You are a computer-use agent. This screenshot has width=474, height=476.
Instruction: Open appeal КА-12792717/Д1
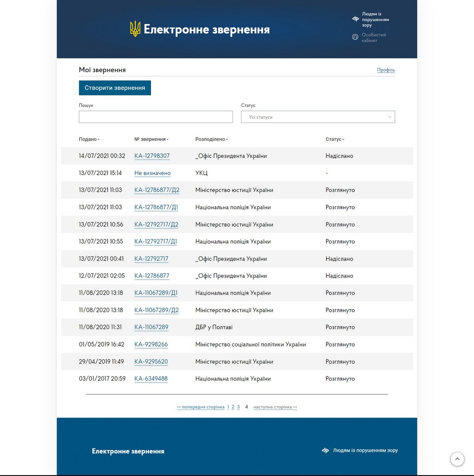coord(156,242)
